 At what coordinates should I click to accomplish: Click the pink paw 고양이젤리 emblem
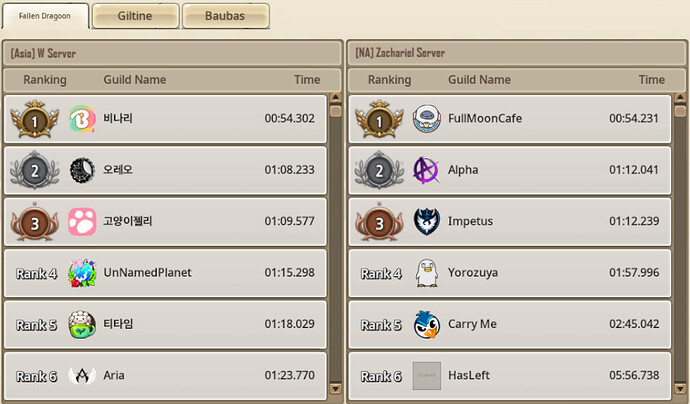point(82,221)
